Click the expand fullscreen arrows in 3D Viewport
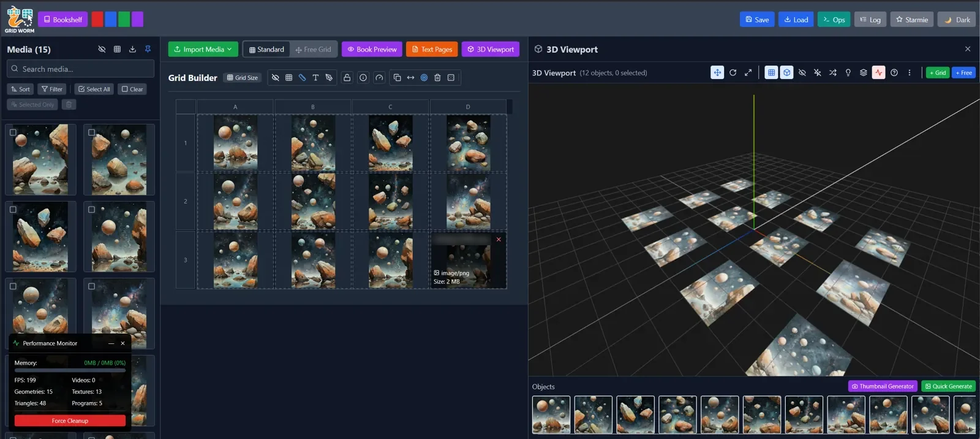This screenshot has width=980, height=439. (x=748, y=72)
